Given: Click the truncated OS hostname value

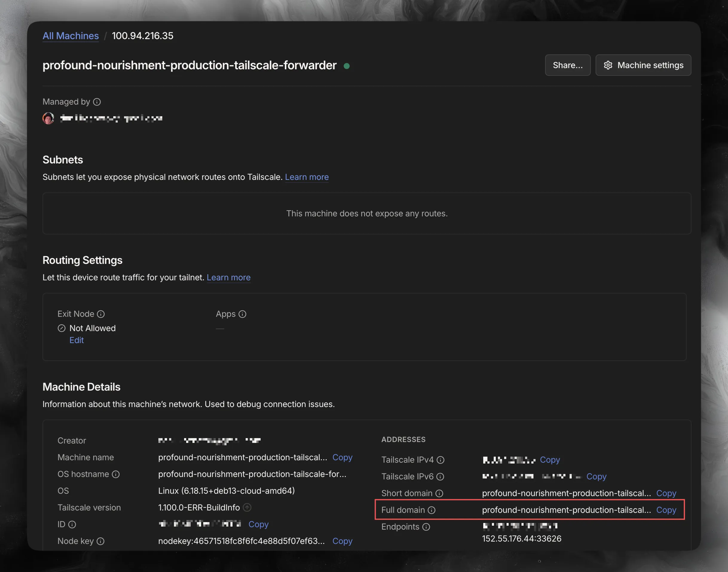Looking at the screenshot, I should point(252,474).
